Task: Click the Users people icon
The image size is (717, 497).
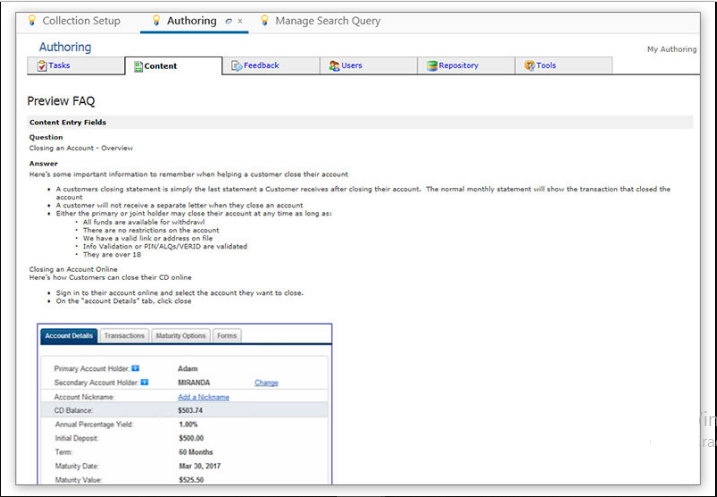Action: (334, 66)
